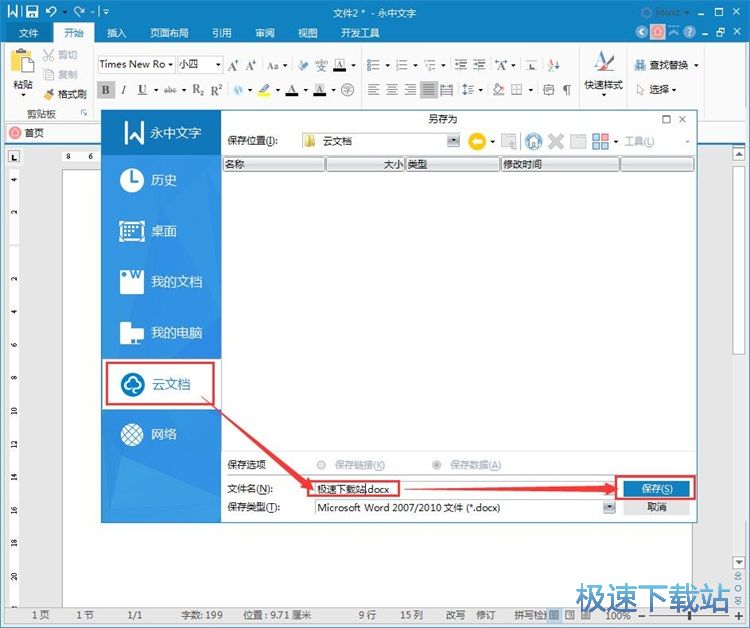
Task: Click the align right icon
Action: [410, 89]
